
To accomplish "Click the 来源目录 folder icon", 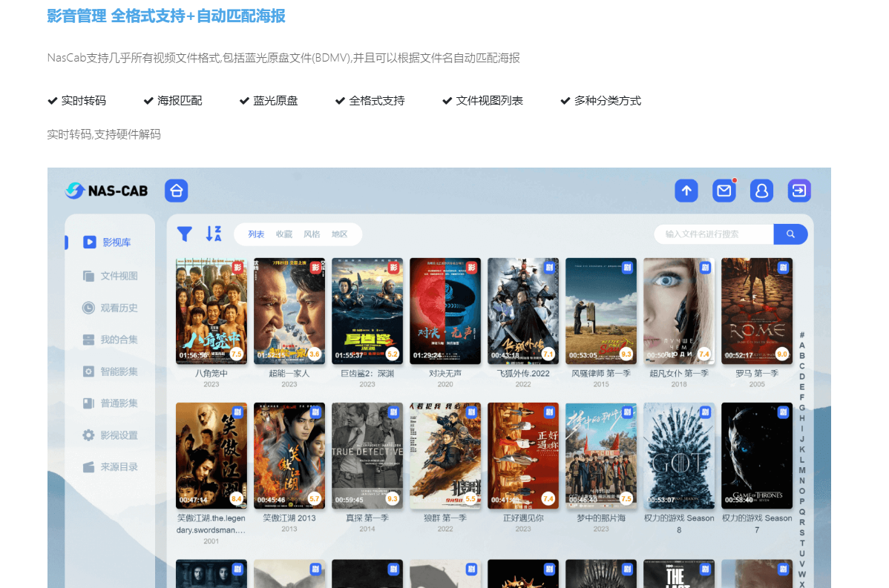I will pyautogui.click(x=88, y=467).
